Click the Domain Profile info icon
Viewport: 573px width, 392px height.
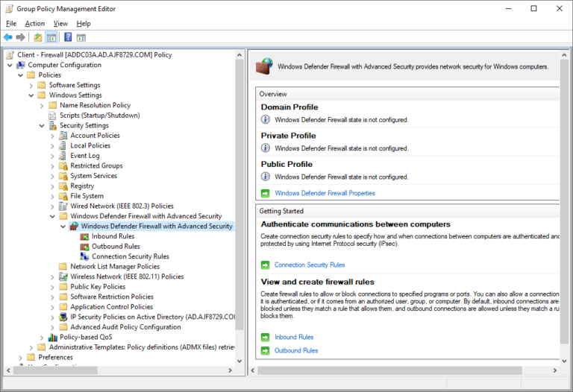[266, 119]
